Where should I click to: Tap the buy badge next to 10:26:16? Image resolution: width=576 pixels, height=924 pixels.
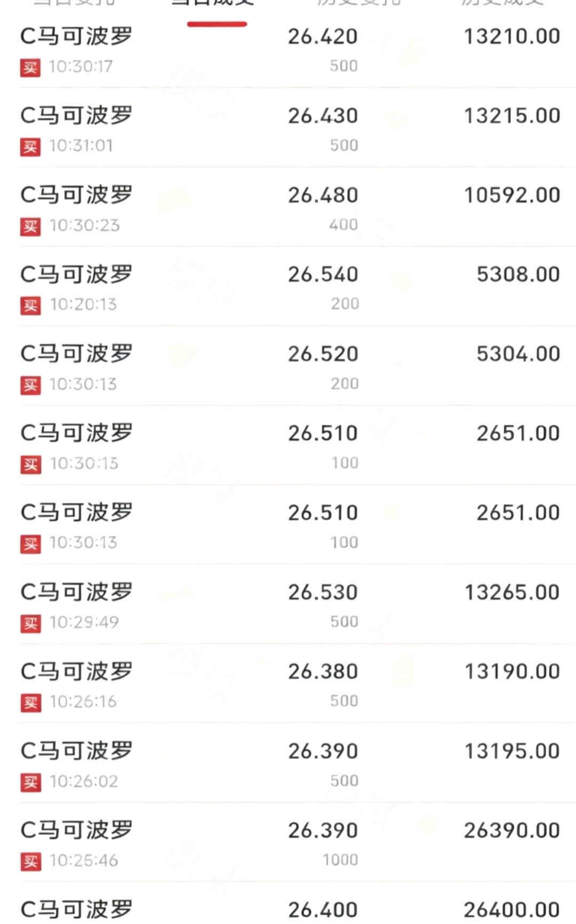click(x=30, y=703)
